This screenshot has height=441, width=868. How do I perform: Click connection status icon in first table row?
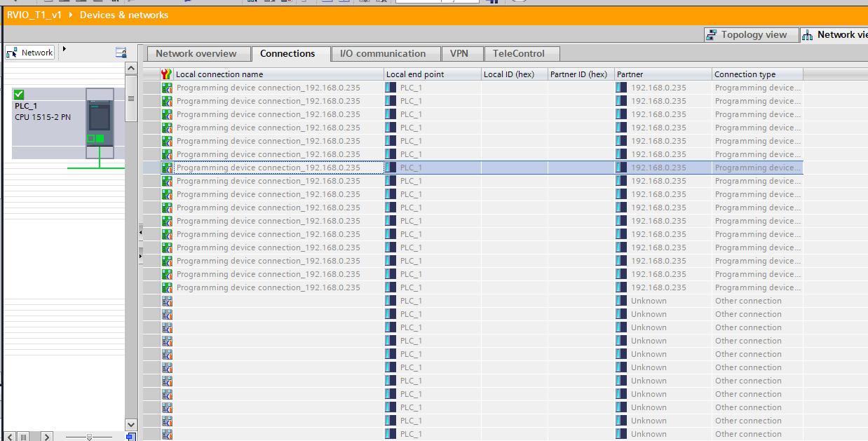[167, 88]
